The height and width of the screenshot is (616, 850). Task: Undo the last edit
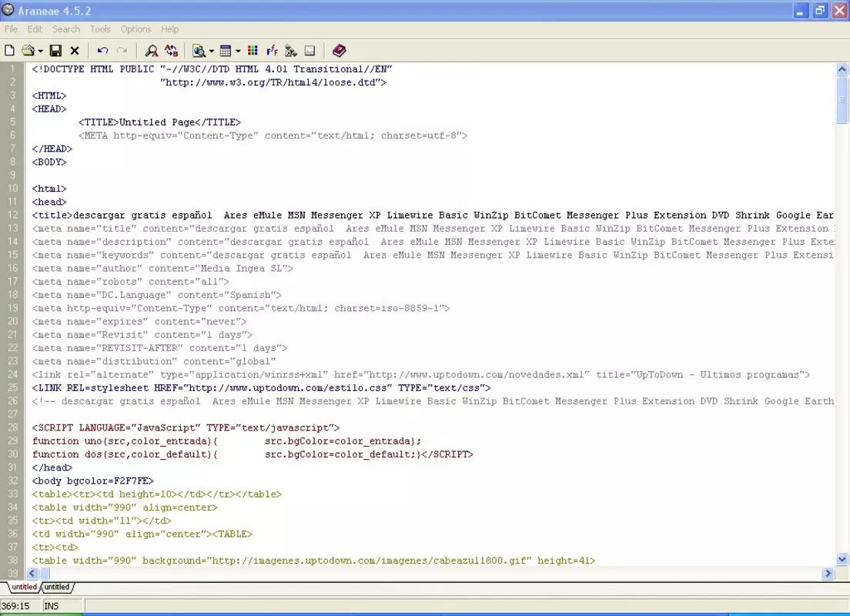coord(102,50)
